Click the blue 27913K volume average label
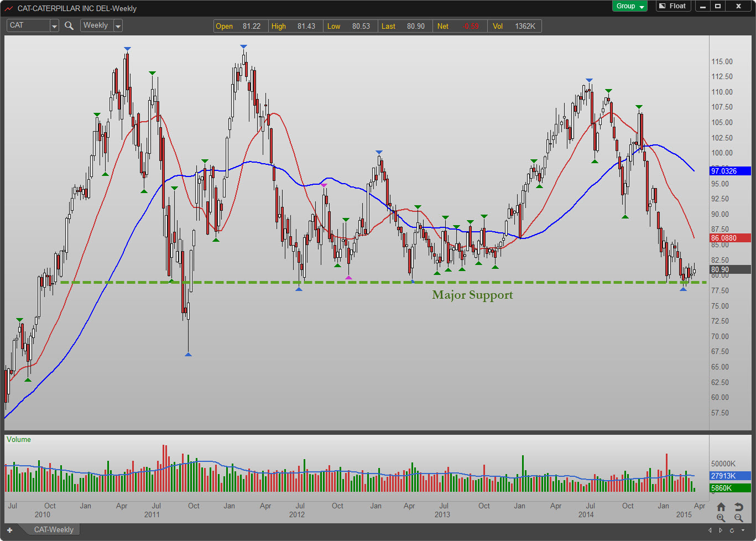This screenshot has height=541, width=756. coord(730,476)
